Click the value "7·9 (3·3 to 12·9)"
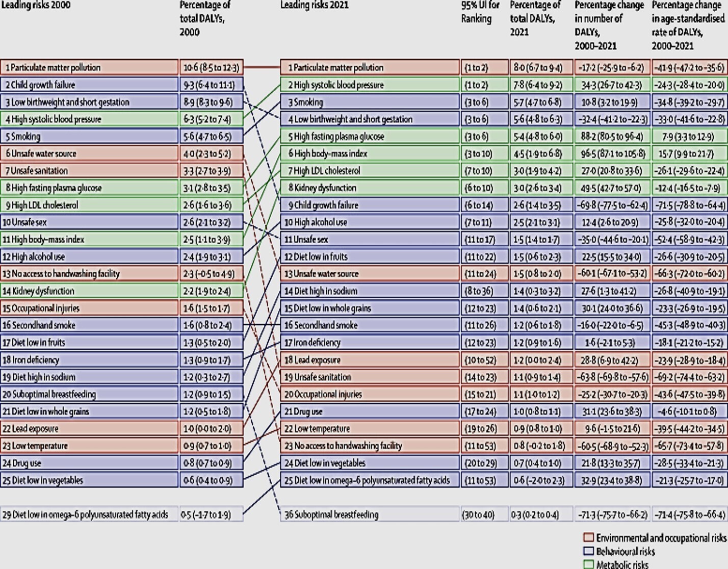 click(689, 136)
